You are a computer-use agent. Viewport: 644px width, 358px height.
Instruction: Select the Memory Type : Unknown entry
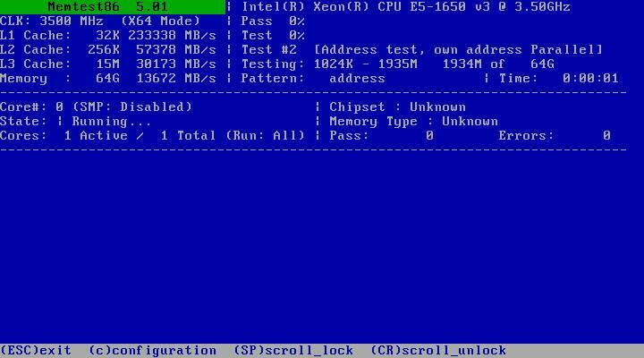[x=413, y=122]
